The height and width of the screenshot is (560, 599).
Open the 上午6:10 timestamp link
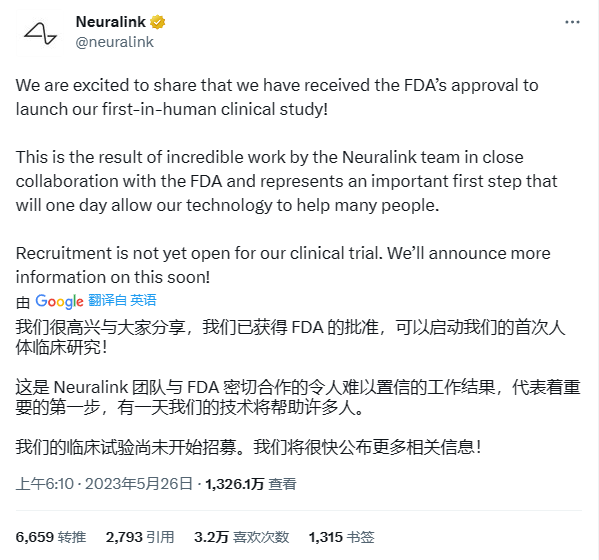45,484
